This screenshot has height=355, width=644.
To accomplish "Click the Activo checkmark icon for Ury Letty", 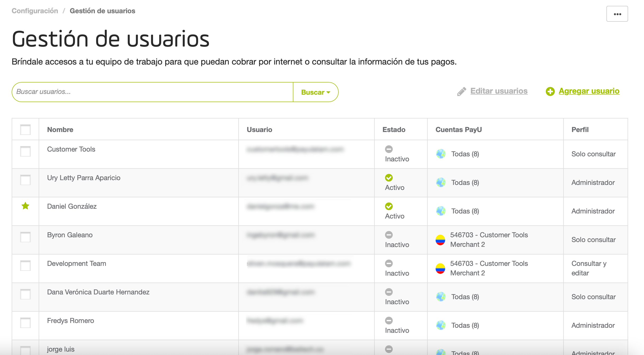I will click(389, 178).
